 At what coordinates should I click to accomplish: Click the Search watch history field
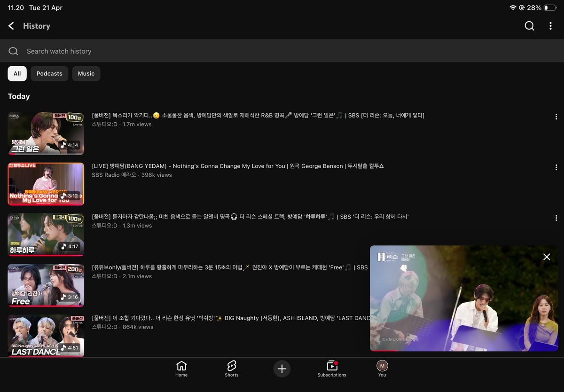pos(282,51)
